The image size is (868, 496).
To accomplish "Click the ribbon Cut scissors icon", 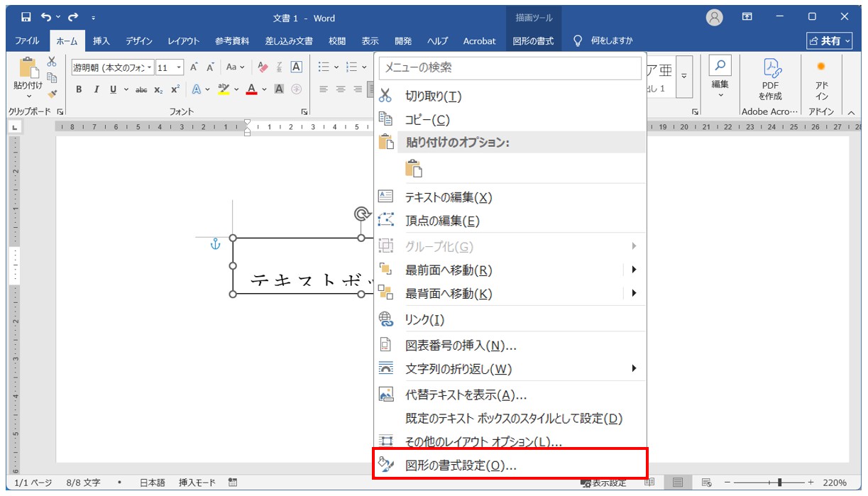I will click(x=52, y=62).
